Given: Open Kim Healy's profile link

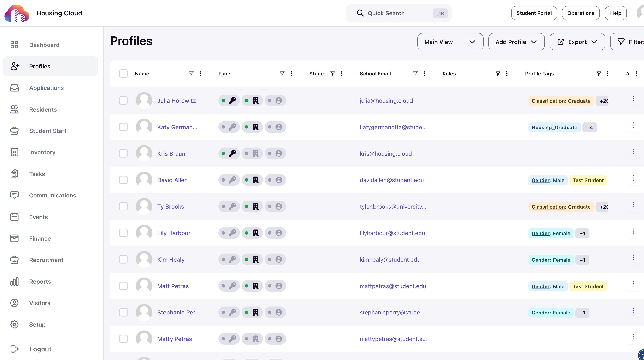Looking at the screenshot, I should click(171, 260).
